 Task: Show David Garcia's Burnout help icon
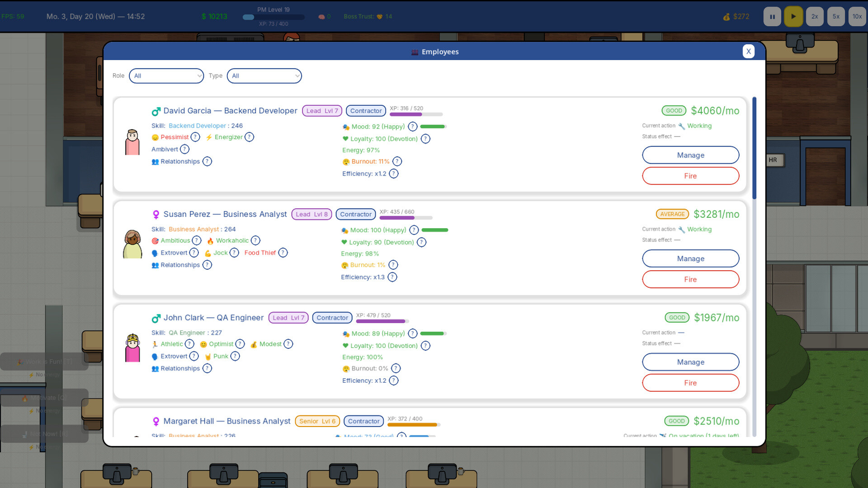tap(397, 161)
